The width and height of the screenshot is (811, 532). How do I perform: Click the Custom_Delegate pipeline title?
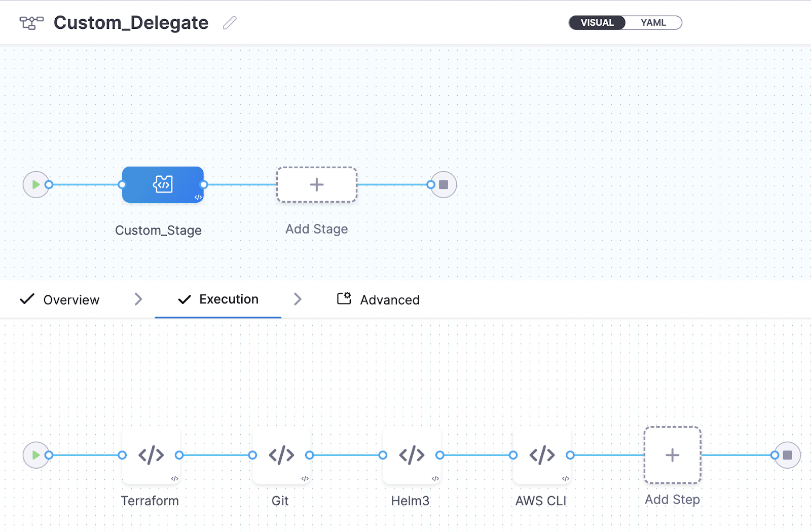[x=131, y=23]
